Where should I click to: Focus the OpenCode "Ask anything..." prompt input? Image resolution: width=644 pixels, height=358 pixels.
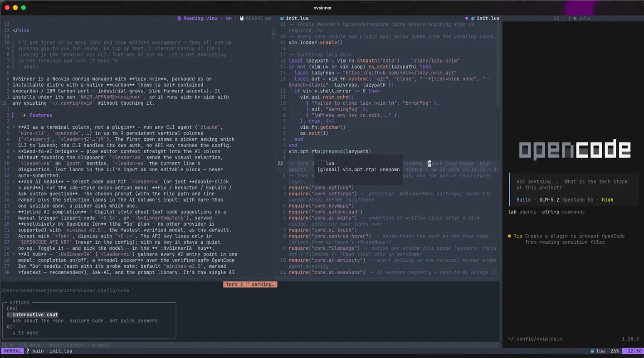pyautogui.click(x=572, y=184)
